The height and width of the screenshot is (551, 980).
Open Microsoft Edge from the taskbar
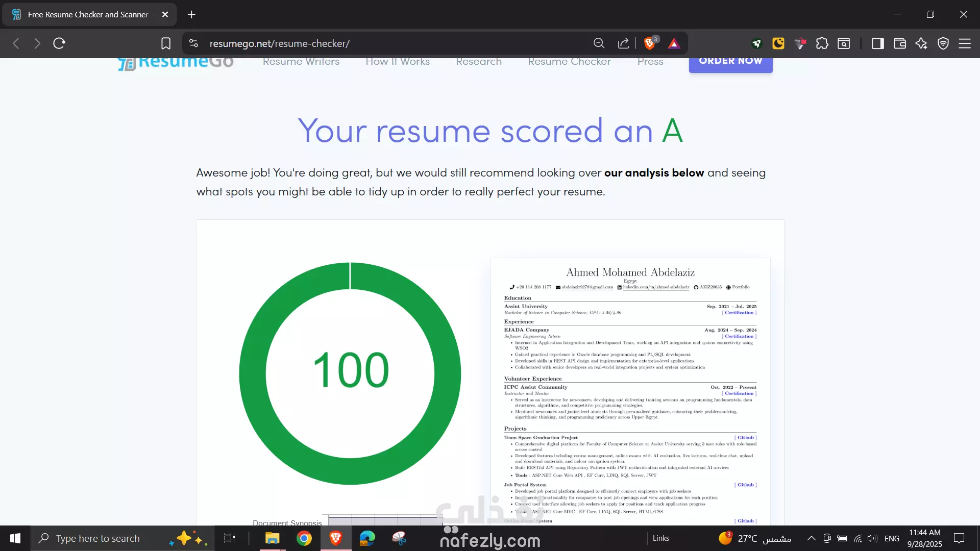[x=367, y=538]
